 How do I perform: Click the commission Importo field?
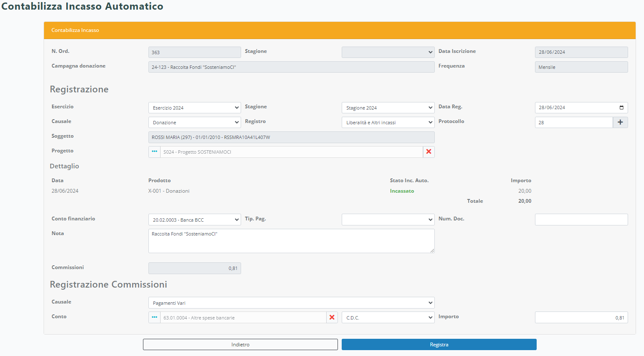pyautogui.click(x=581, y=318)
